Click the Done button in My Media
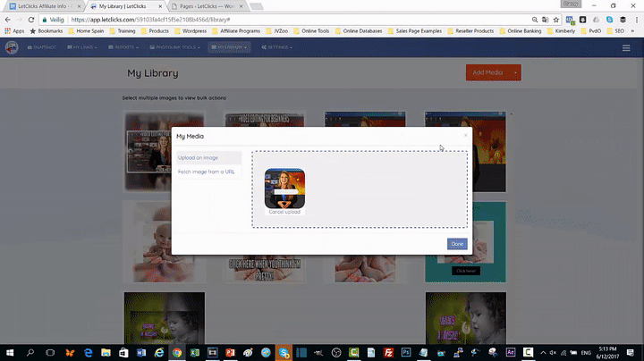 coord(457,244)
